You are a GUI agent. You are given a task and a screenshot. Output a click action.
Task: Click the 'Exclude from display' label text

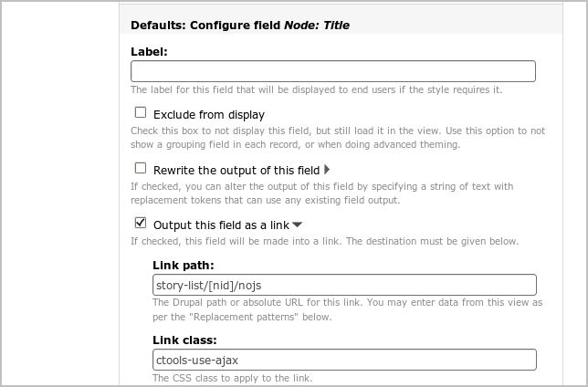click(x=209, y=115)
